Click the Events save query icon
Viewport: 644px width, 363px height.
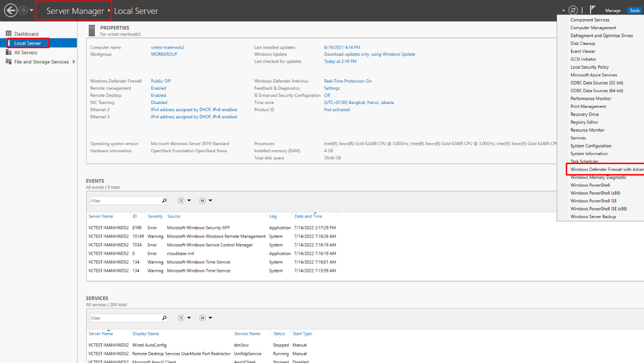tap(202, 201)
